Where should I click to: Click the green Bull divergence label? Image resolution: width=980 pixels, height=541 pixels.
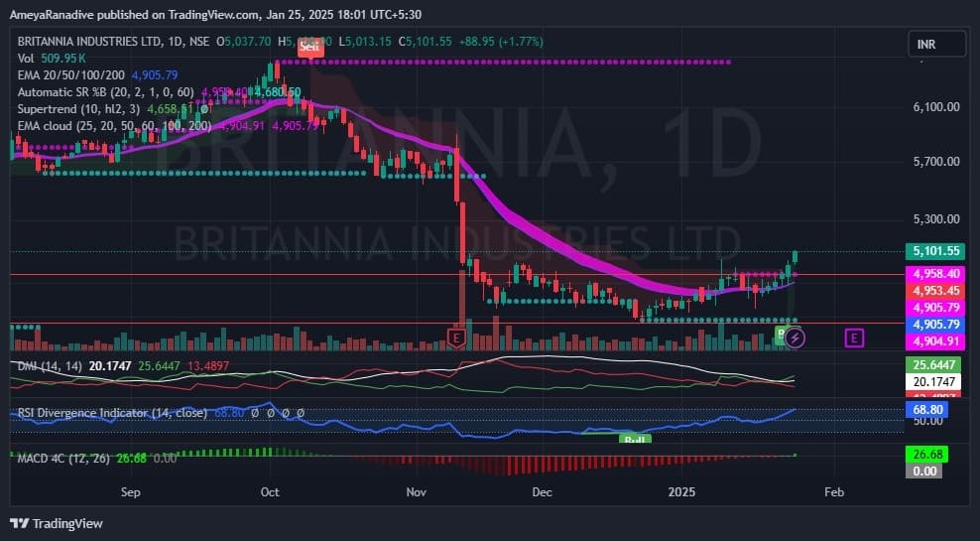tap(634, 438)
